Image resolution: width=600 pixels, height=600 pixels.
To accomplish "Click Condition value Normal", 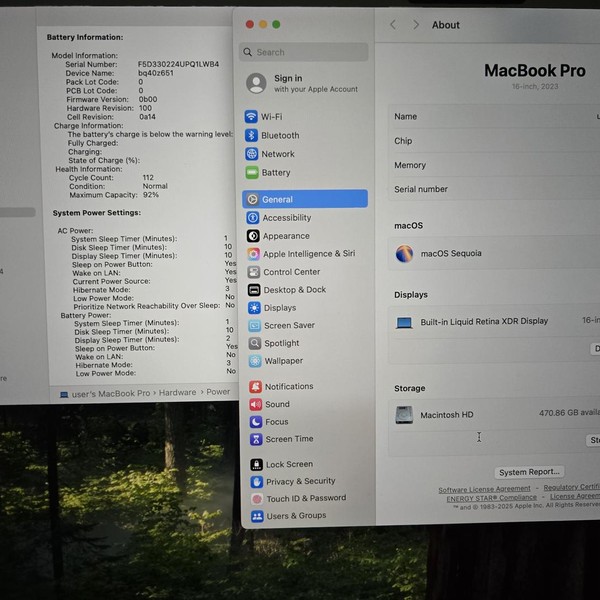I will point(155,186).
